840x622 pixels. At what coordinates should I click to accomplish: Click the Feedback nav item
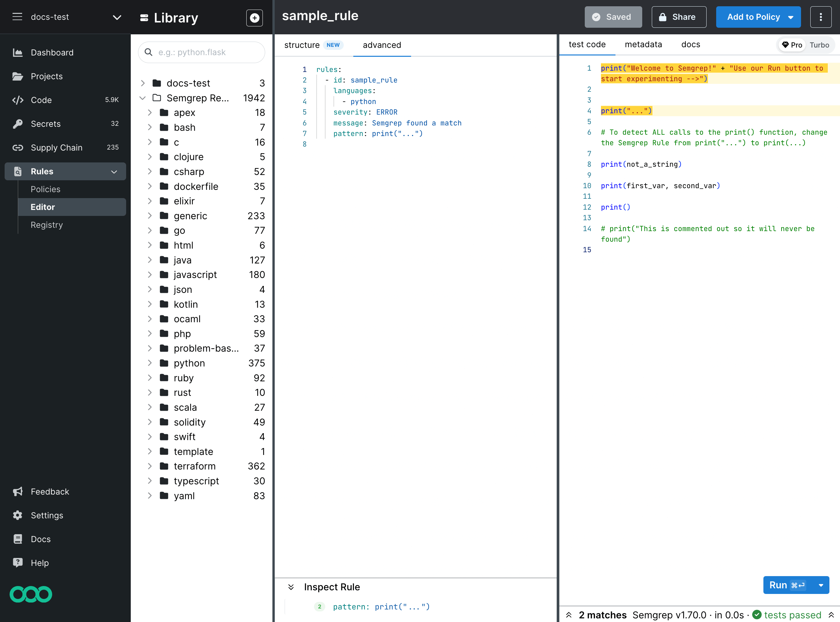click(x=50, y=491)
